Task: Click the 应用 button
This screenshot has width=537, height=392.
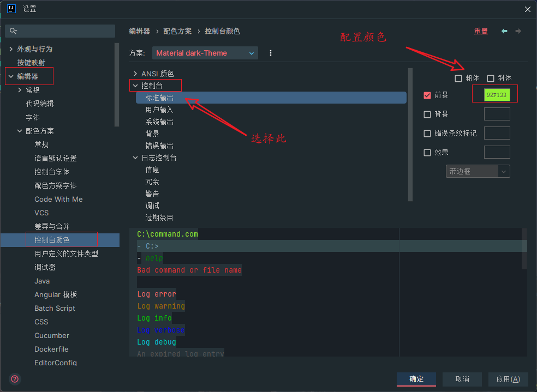Action: [508, 379]
